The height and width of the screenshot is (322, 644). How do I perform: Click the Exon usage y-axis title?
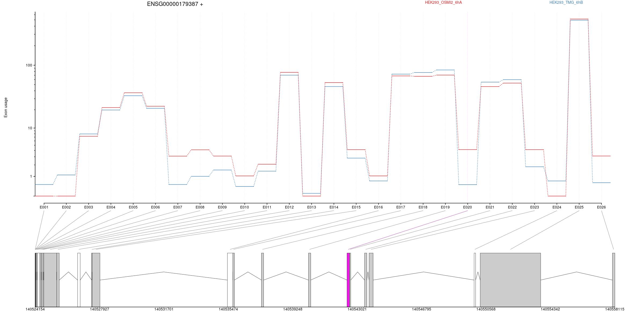(6, 107)
